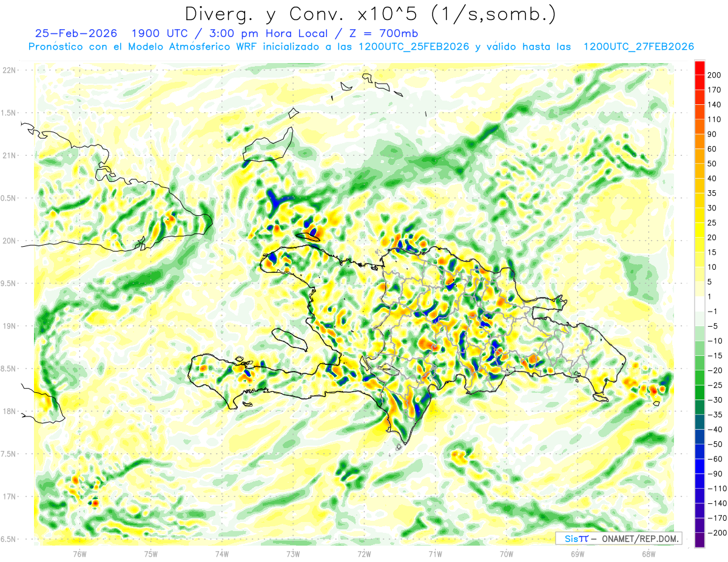This screenshot has width=728, height=562.
Task: Click the '68W' longitude label
Action: pyautogui.click(x=649, y=554)
